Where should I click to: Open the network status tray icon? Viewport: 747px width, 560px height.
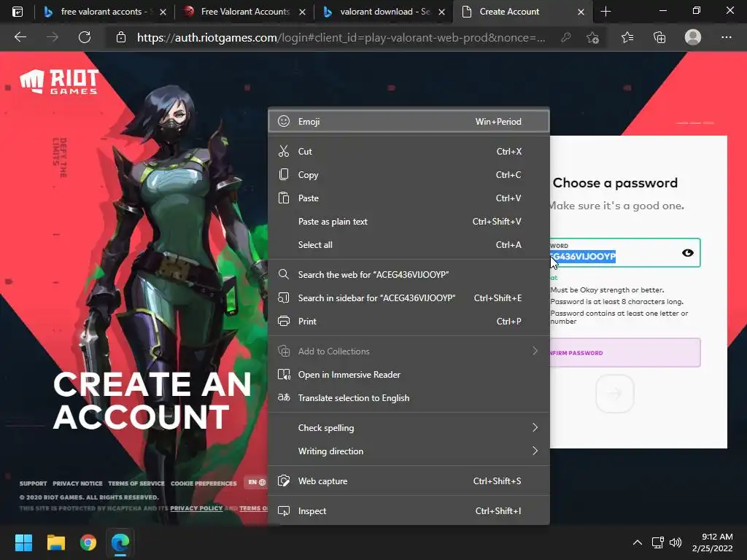658,542
